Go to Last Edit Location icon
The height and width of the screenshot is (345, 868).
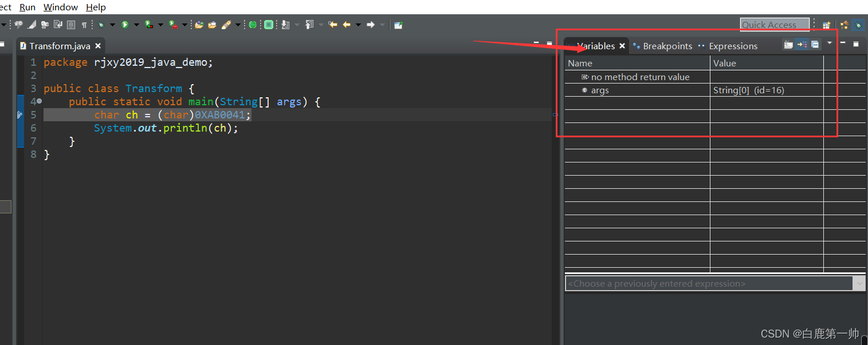point(332,25)
